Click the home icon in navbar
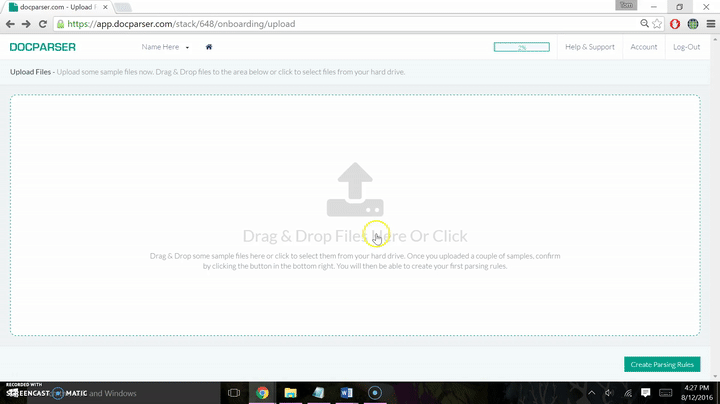 (209, 47)
